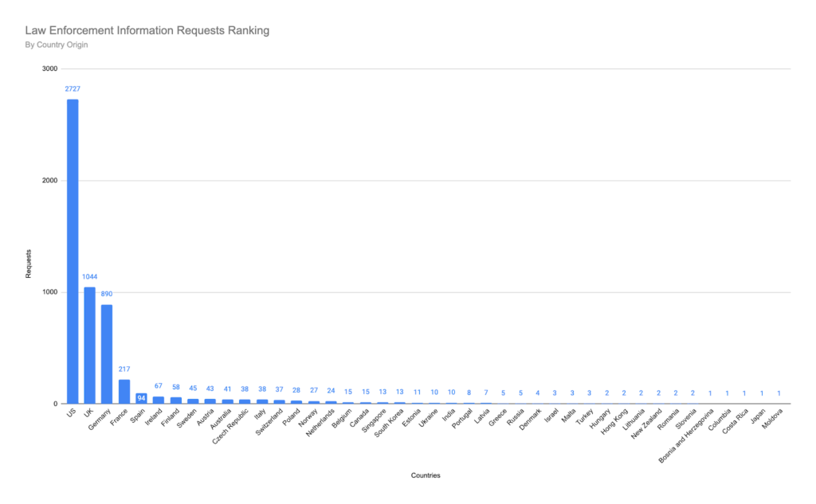Select the France bar
The height and width of the screenshot is (504, 816).
point(124,391)
